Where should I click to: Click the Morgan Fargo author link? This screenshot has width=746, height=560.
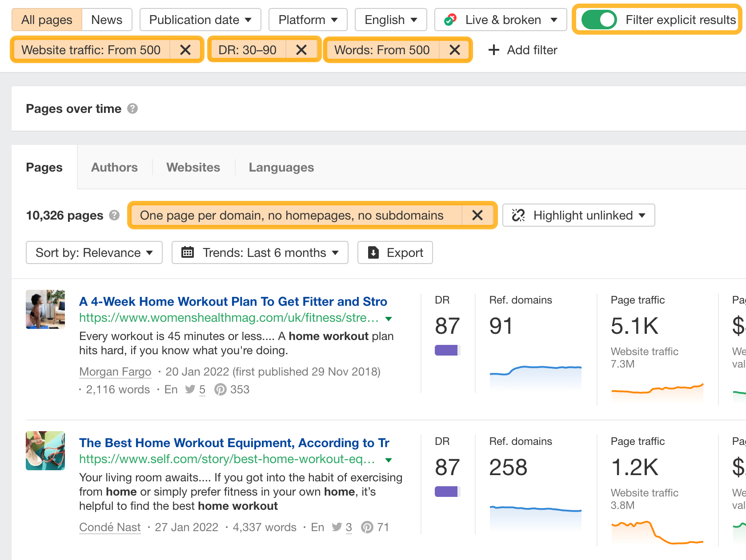click(x=115, y=372)
